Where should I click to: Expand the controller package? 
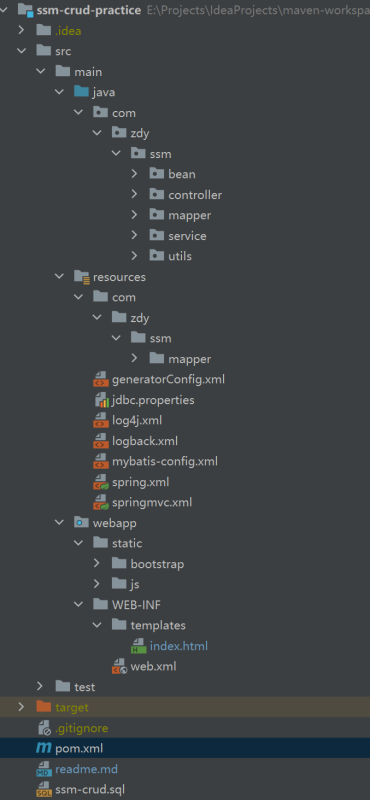(135, 194)
